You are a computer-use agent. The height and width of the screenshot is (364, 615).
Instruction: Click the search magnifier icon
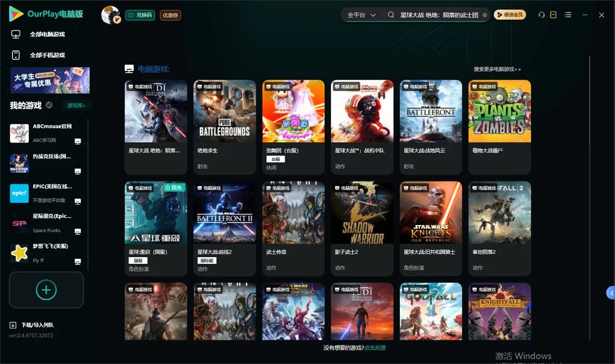coord(391,15)
